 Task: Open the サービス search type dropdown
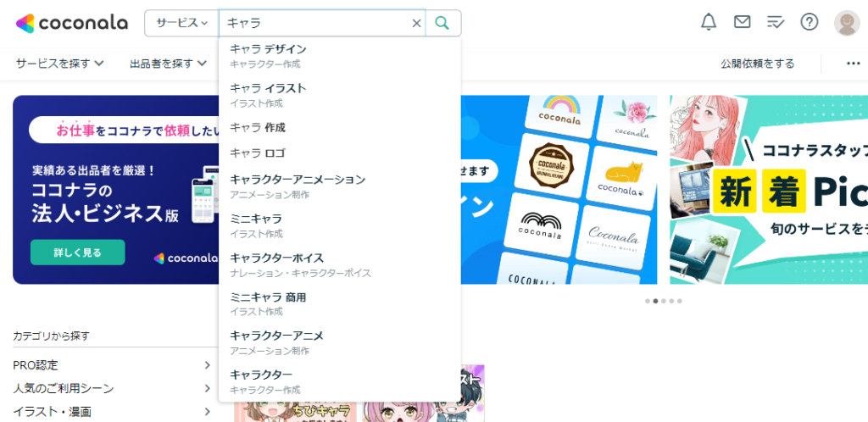coord(181,23)
